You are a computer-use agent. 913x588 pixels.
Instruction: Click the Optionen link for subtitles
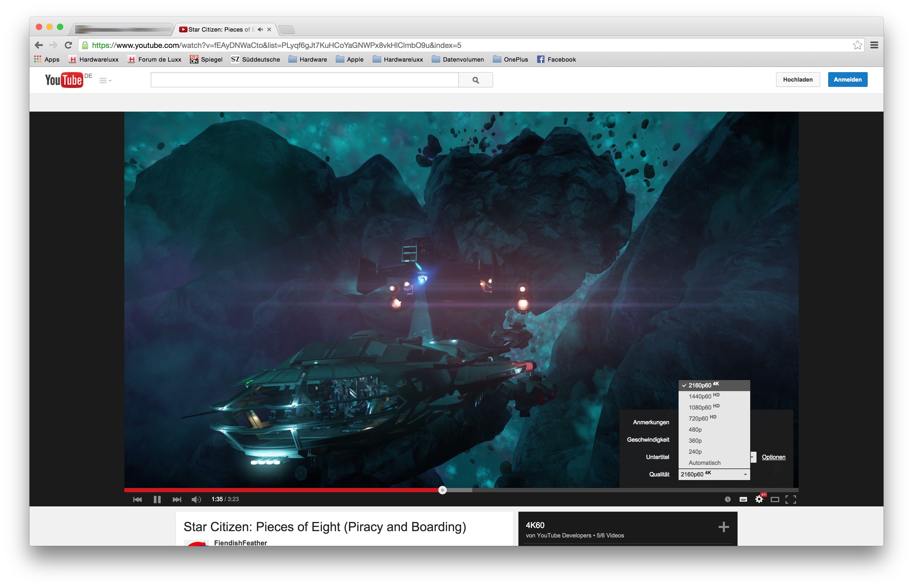(774, 457)
